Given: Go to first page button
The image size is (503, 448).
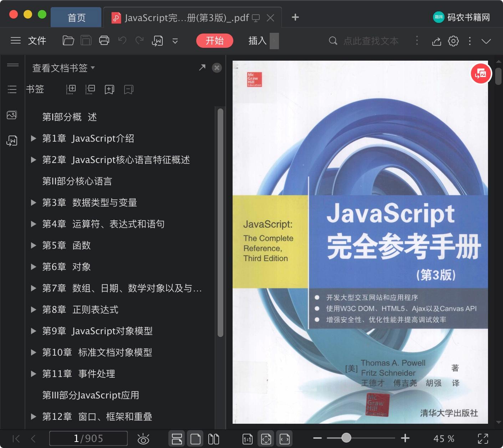Looking at the screenshot, I should (16, 439).
